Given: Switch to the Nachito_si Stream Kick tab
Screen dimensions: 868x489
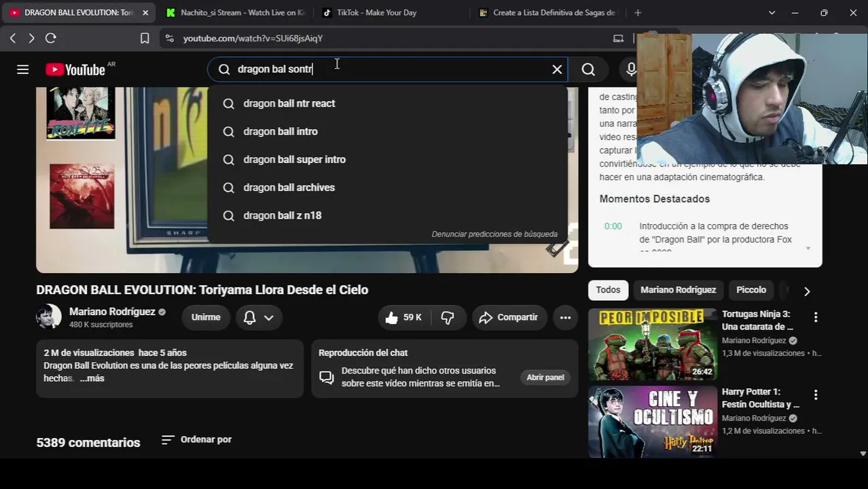Looking at the screenshot, I should click(x=235, y=13).
